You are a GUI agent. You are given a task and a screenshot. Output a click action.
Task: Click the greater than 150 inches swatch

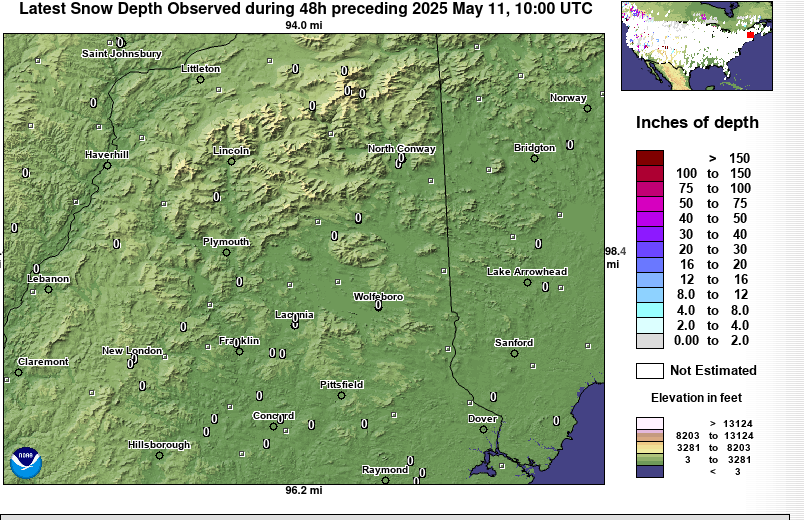(x=650, y=158)
